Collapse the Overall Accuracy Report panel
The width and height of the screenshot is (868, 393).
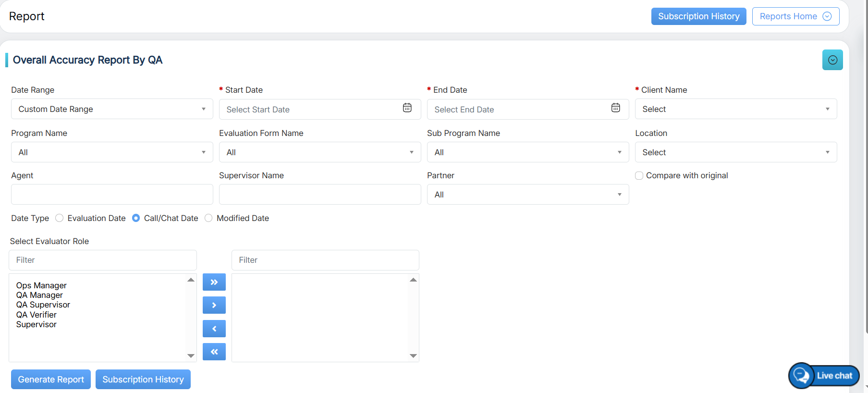(832, 60)
